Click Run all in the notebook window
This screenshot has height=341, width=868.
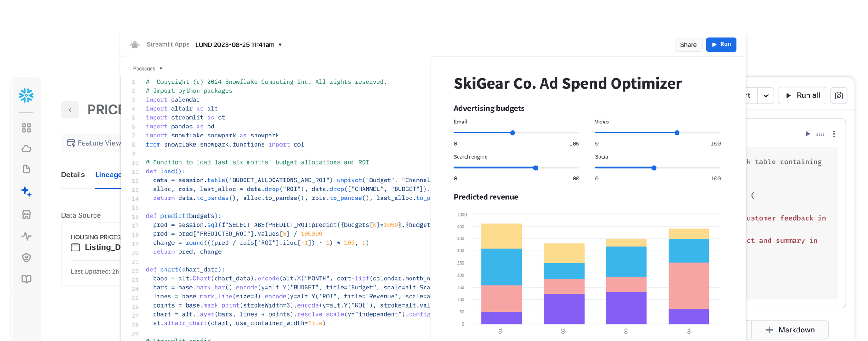pos(802,95)
